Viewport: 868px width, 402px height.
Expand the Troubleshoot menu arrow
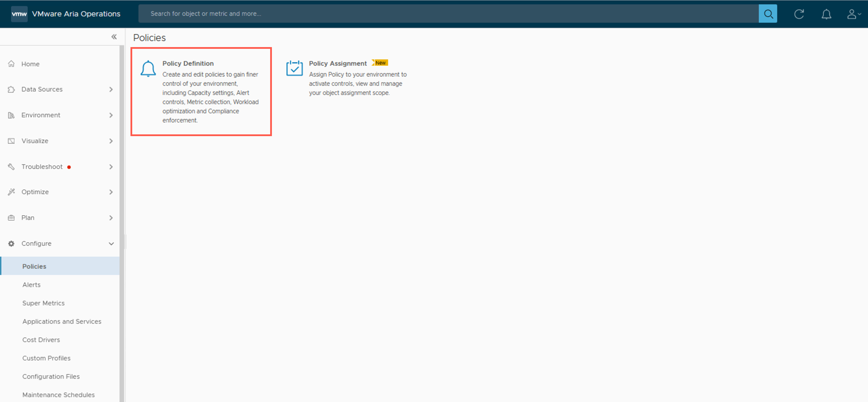coord(111,167)
